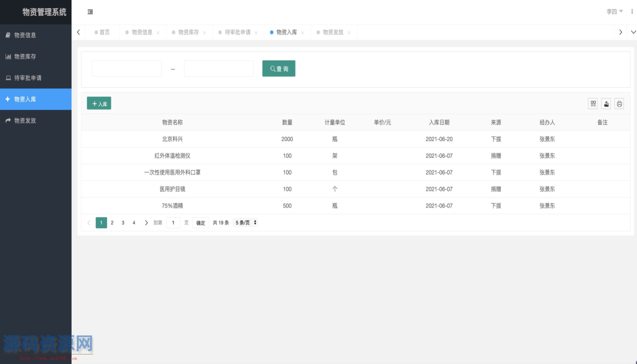Switch to the 首页 tab
Viewport: 637px width, 364px height.
(102, 32)
